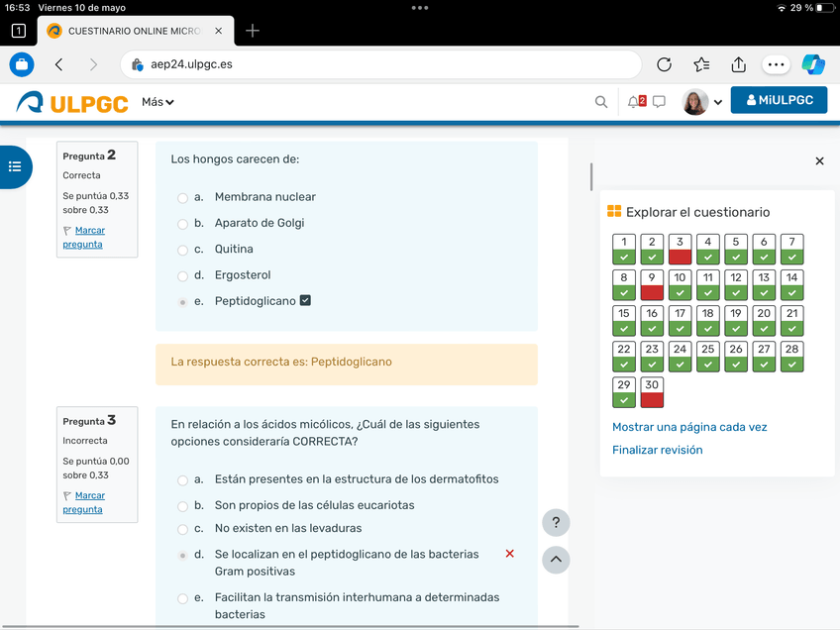Select radio option Peptidoglicano

point(182,301)
